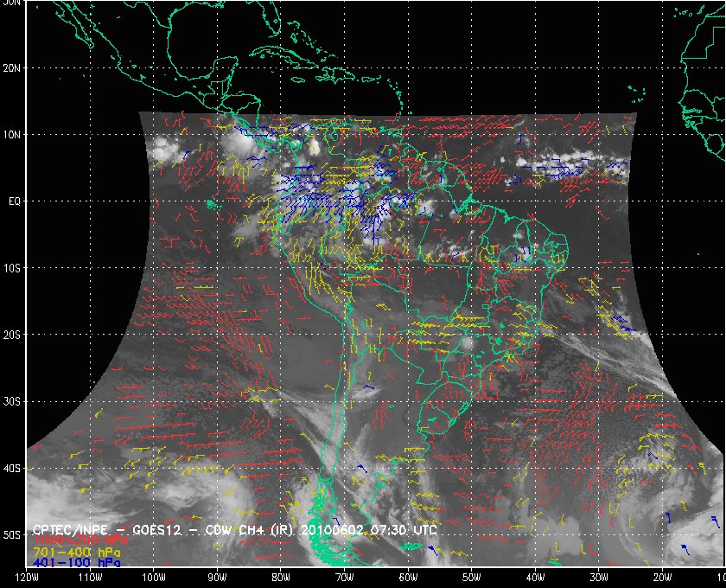Select the 70W longitude label
The image size is (726, 588).
(345, 578)
